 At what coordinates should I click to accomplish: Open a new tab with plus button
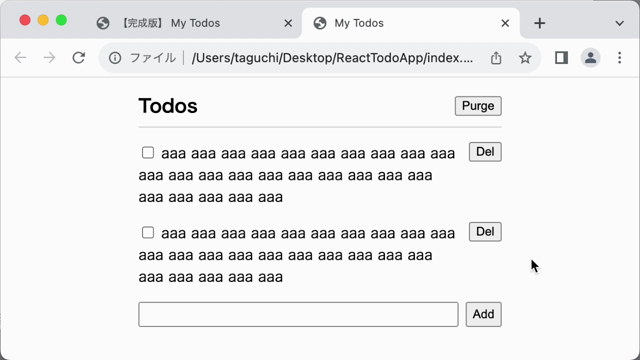point(540,23)
